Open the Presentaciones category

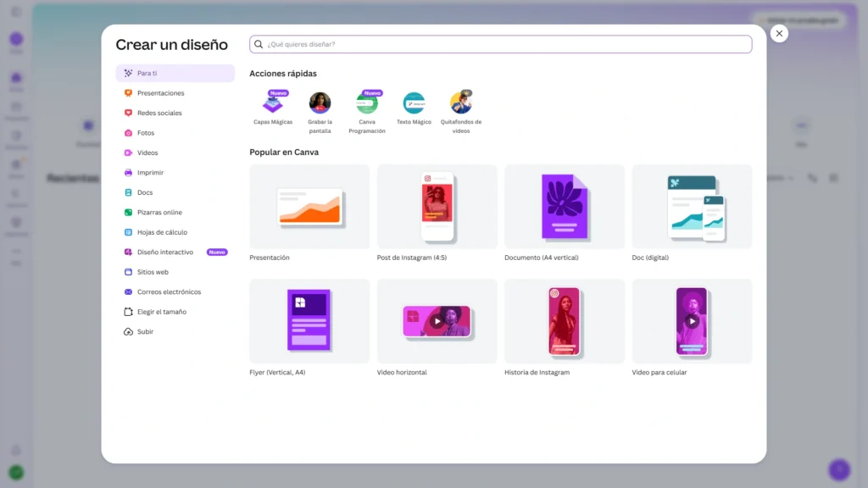pyautogui.click(x=175, y=93)
